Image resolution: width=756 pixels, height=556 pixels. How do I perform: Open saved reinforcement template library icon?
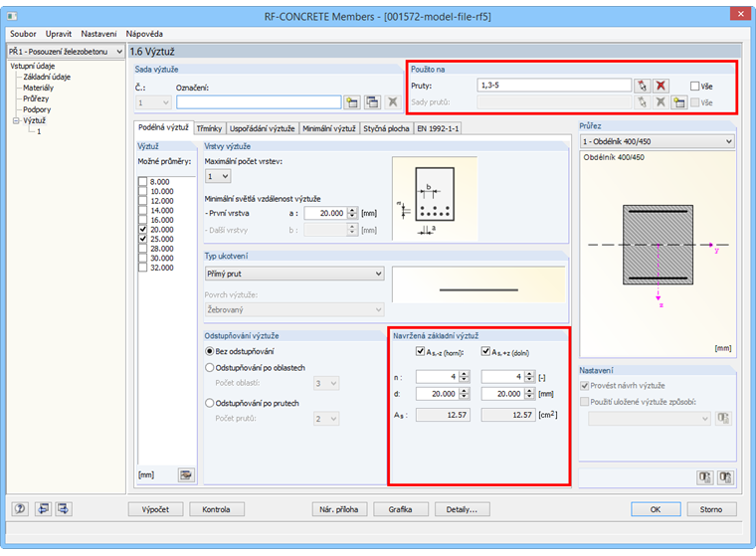(723, 418)
